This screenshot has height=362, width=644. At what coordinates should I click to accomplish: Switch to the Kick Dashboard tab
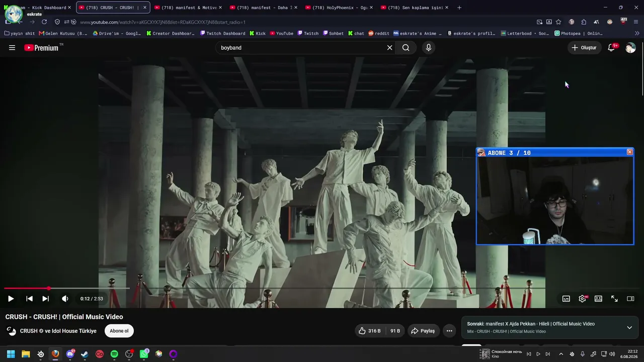point(38,8)
